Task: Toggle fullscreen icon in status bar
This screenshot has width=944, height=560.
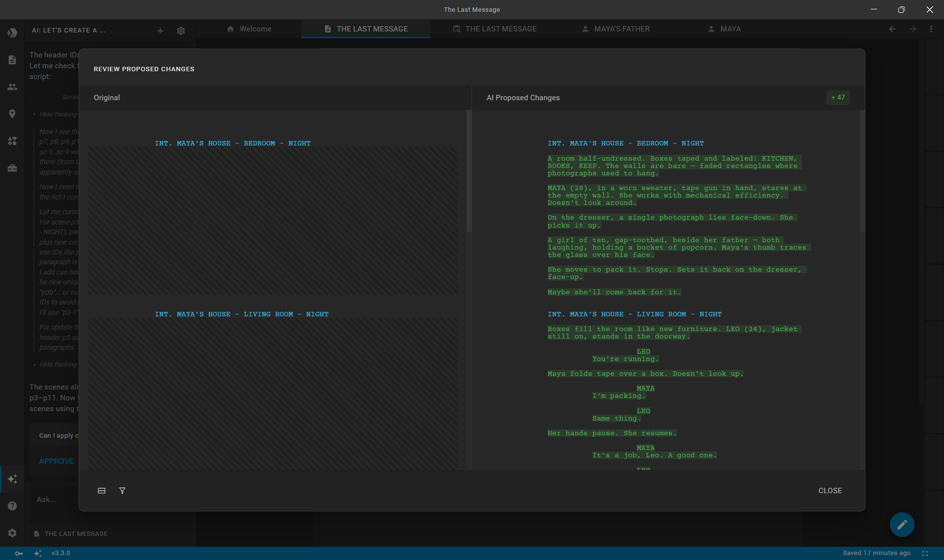Action: pos(925,553)
